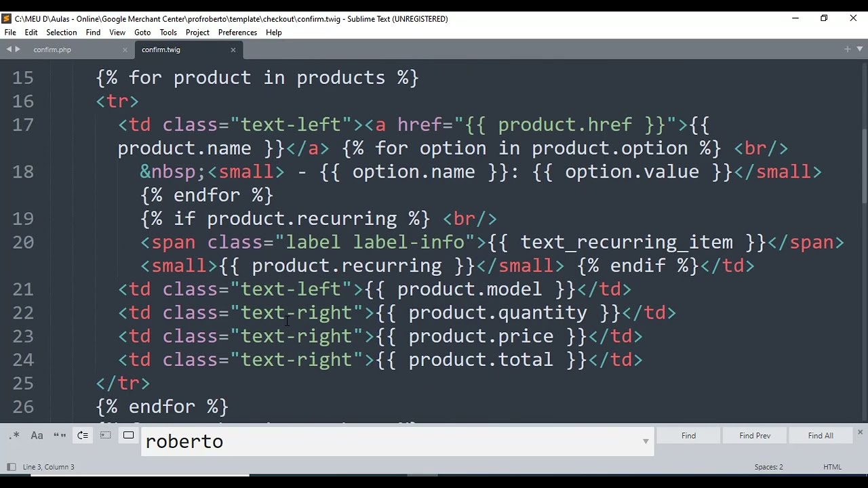The height and width of the screenshot is (488, 868).
Task: Click 'product.price' text on line 23
Action: click(x=481, y=336)
